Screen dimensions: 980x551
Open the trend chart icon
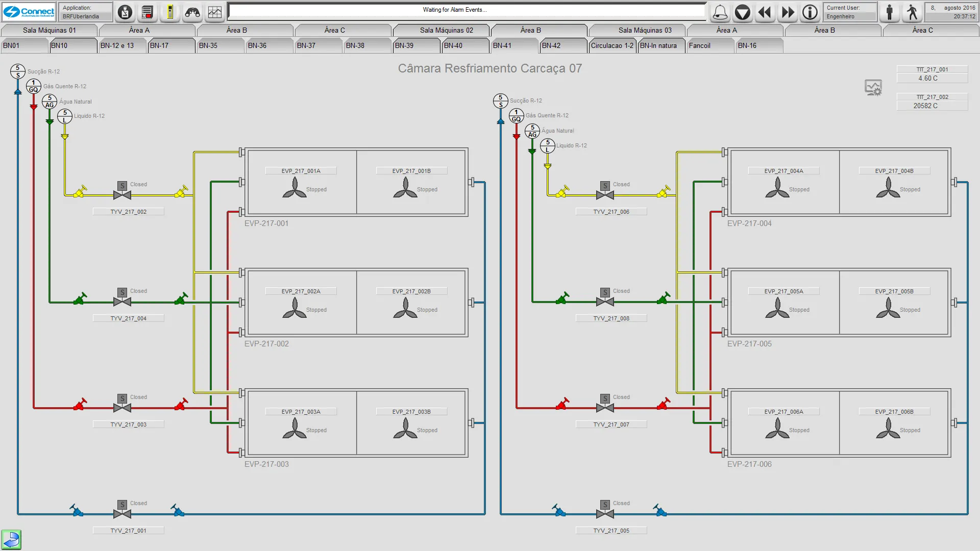(215, 12)
